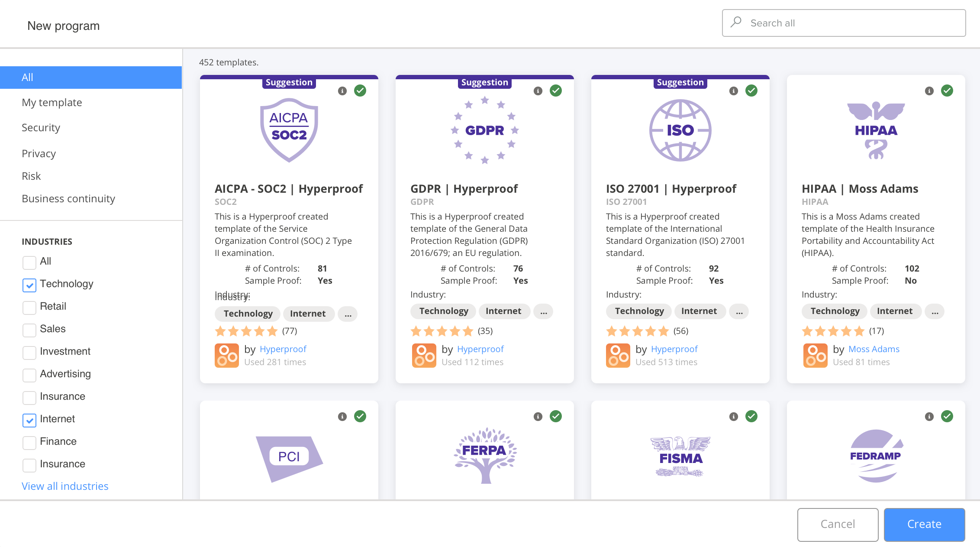Click the star rating on GDPR card
The height and width of the screenshot is (547, 980).
coord(442,331)
